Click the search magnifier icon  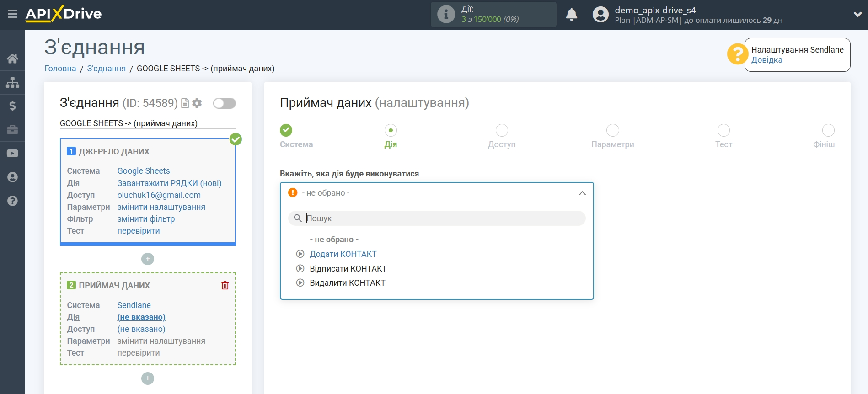click(298, 218)
